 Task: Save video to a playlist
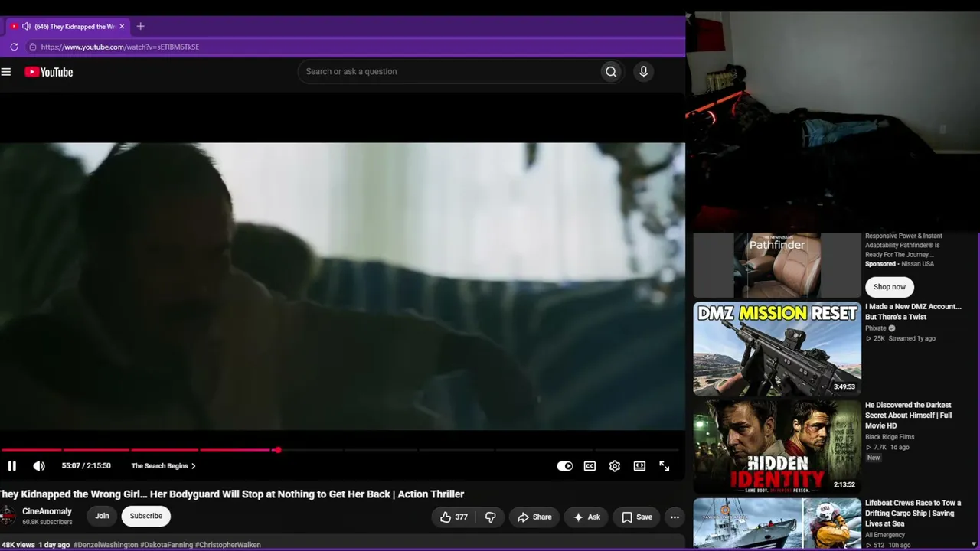[637, 517]
